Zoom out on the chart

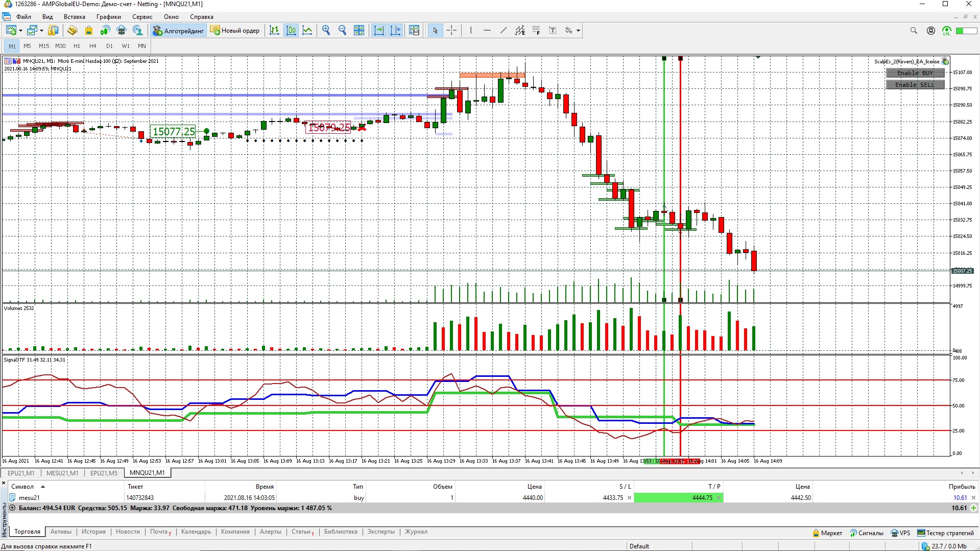[343, 31]
